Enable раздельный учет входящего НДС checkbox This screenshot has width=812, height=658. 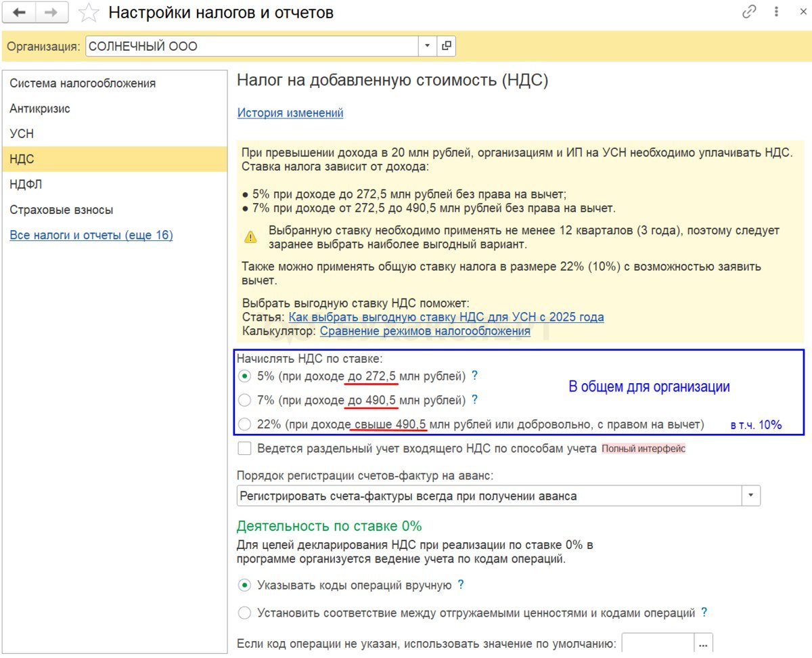click(x=244, y=448)
